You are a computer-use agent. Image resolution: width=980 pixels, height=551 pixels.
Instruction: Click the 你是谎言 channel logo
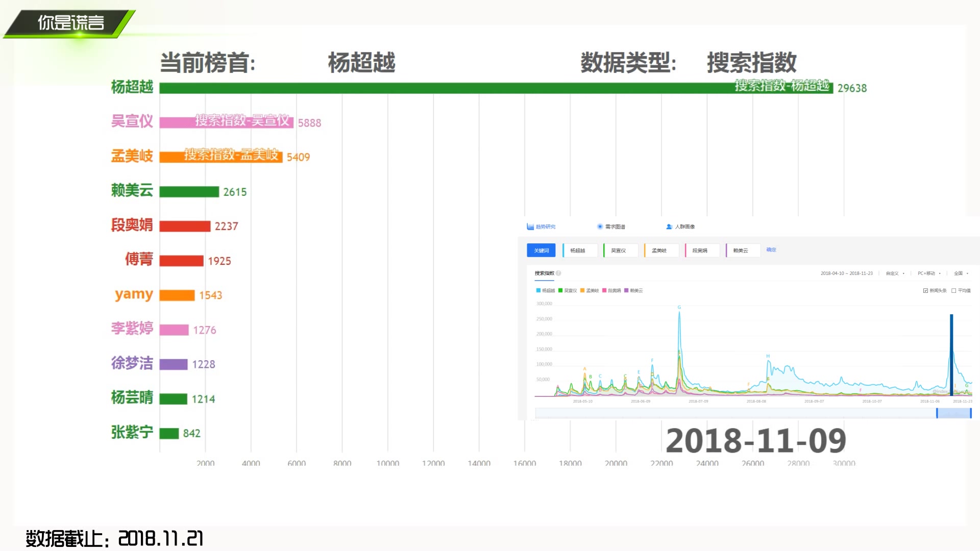coord(70,23)
